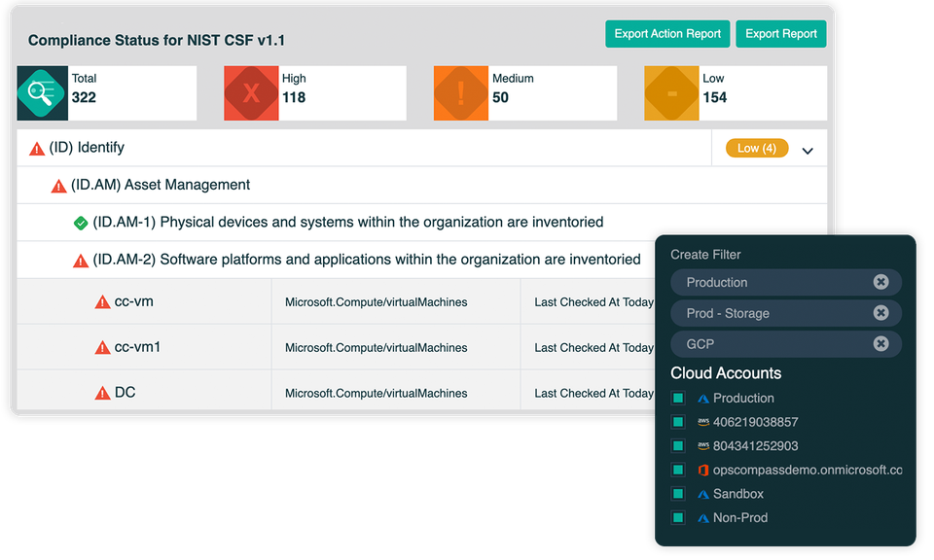Click the Medium severity exclamation icon
Image resolution: width=934 pixels, height=560 pixels.
461,93
